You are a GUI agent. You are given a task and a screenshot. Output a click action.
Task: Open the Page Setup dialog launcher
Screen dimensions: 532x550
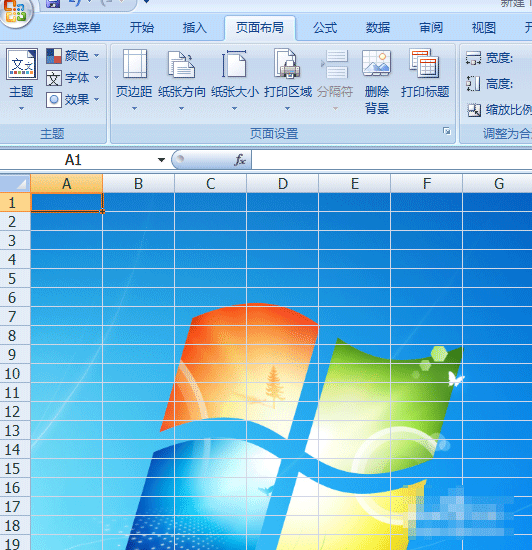click(446, 131)
